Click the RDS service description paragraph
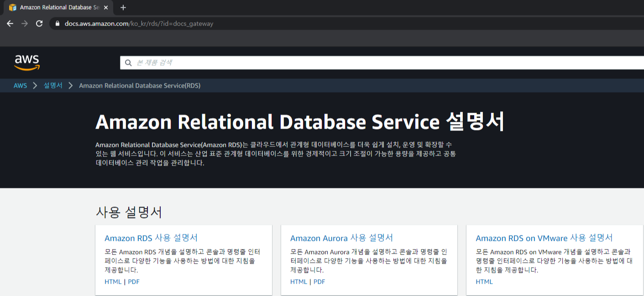 click(276, 154)
